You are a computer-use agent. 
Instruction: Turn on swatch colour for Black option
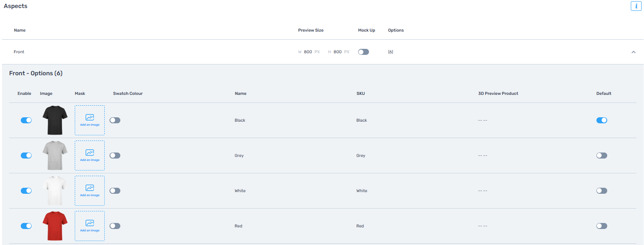click(x=115, y=120)
